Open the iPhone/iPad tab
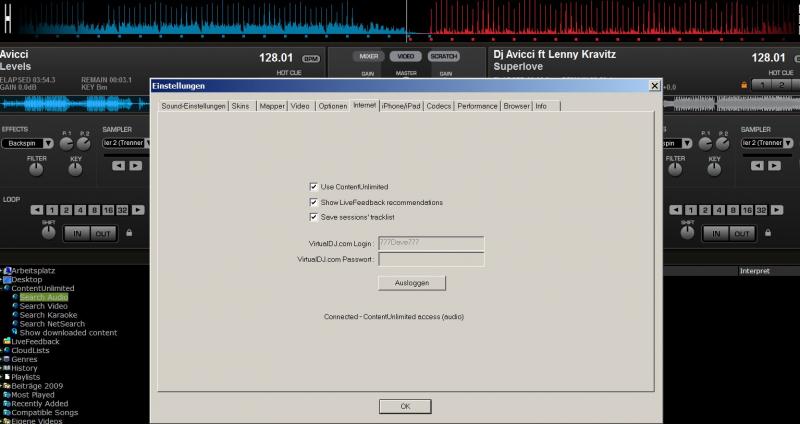 401,106
